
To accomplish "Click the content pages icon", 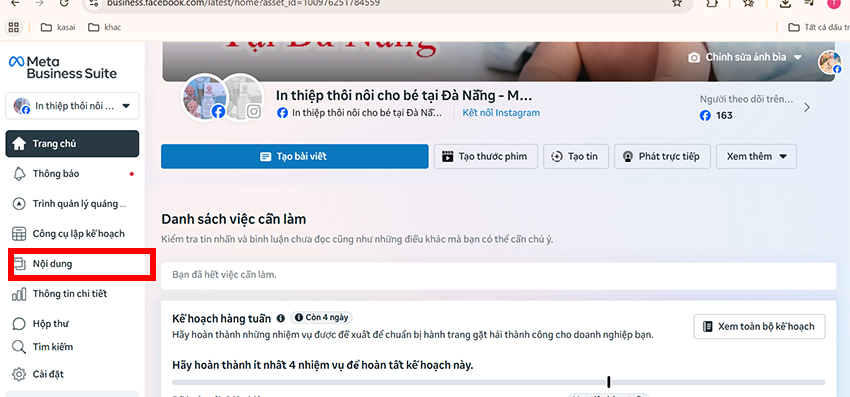I will [19, 264].
